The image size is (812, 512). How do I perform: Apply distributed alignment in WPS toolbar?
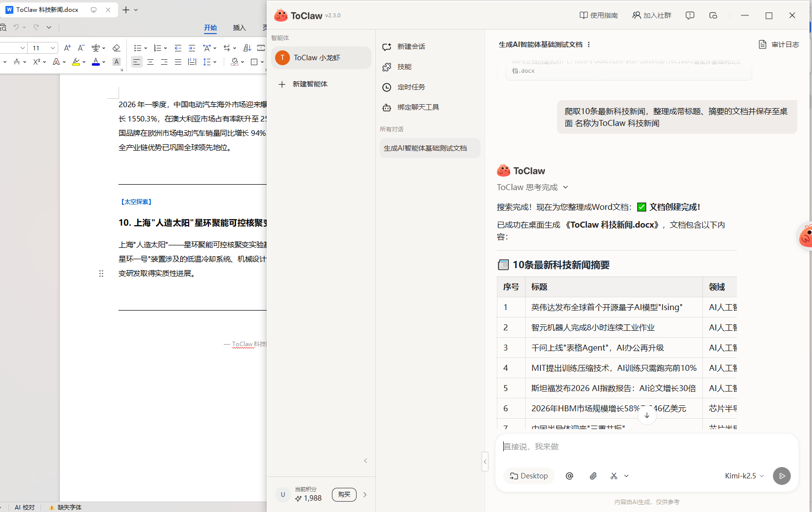[192, 62]
